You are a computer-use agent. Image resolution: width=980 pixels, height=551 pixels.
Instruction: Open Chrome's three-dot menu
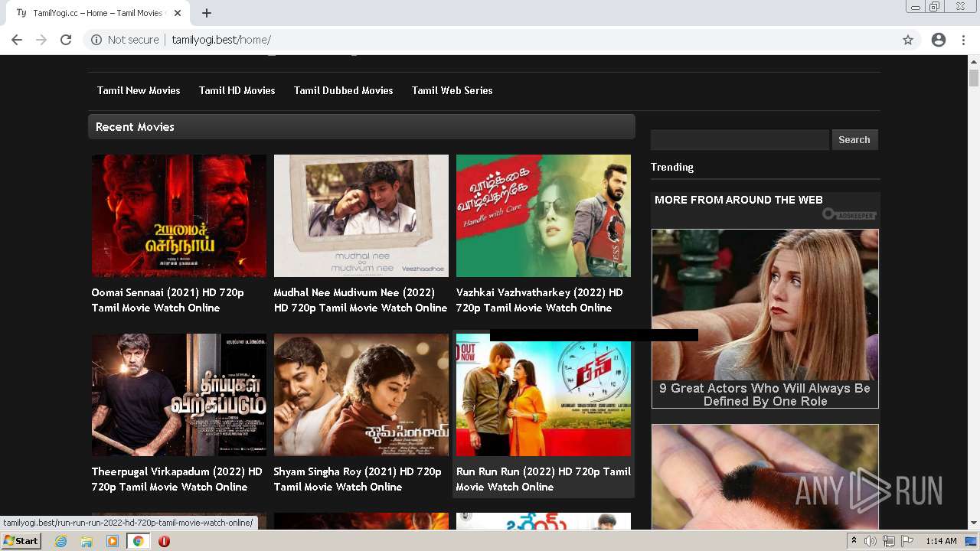pyautogui.click(x=963, y=40)
